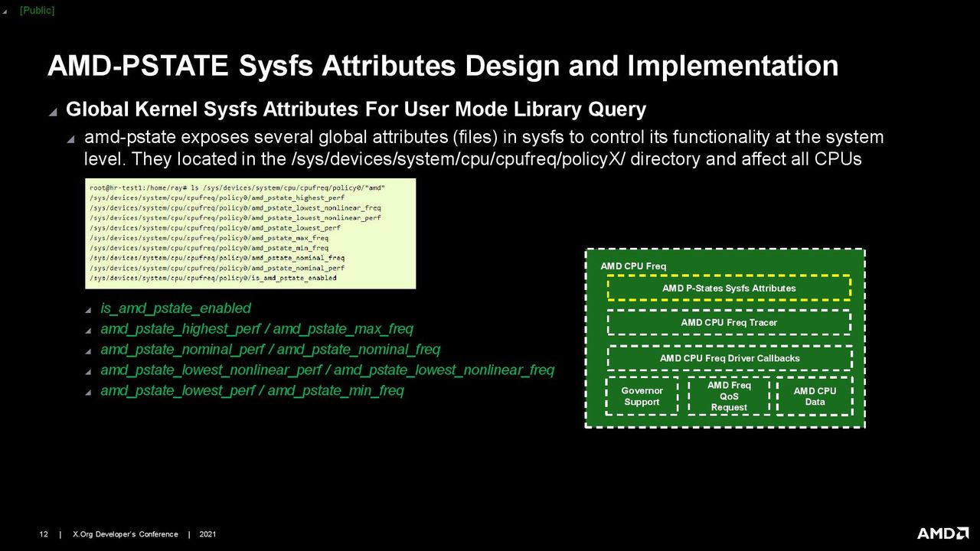Viewport: 980px width, 551px height.
Task: Click the AMD Freq QoS Request box
Action: (729, 396)
